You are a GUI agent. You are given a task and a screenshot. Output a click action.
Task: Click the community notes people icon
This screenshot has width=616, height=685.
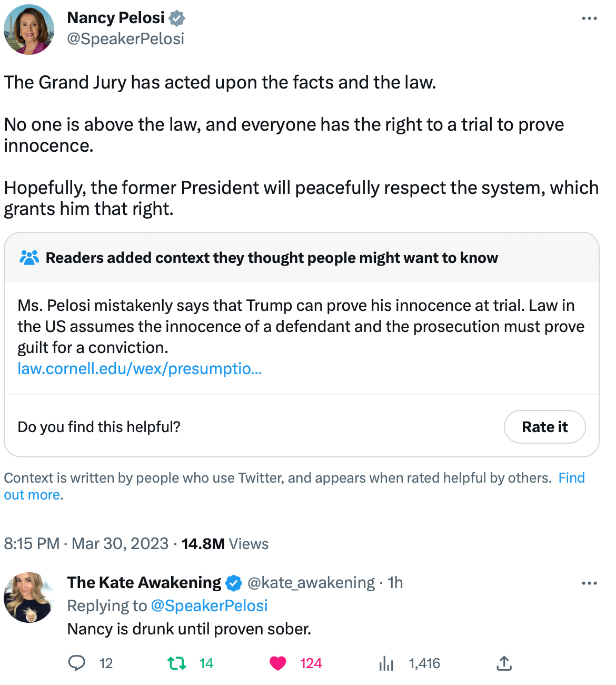29,258
